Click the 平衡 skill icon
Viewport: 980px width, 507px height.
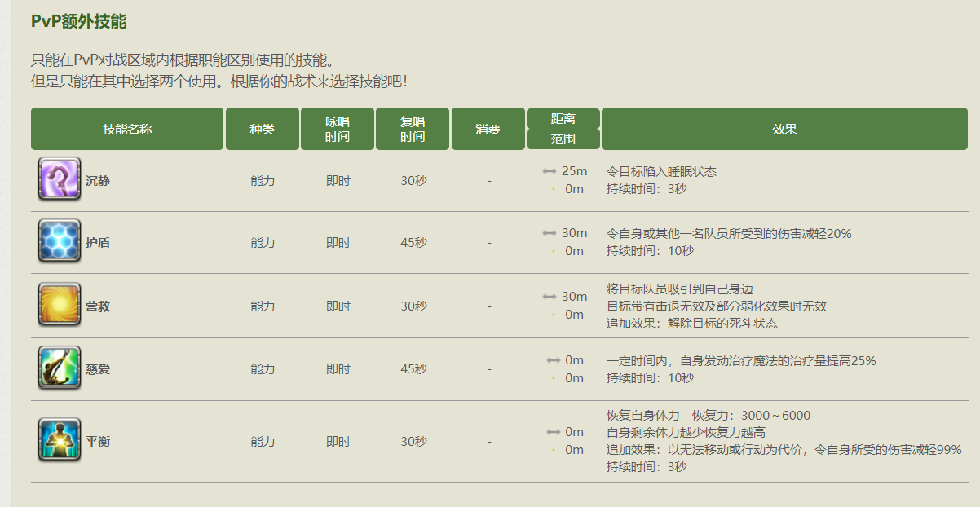[x=59, y=440]
